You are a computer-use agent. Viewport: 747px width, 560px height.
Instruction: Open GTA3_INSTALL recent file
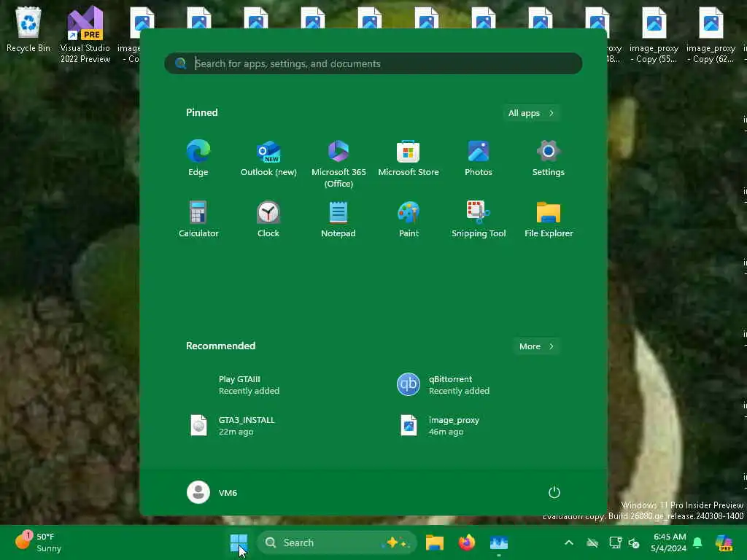pos(267,426)
